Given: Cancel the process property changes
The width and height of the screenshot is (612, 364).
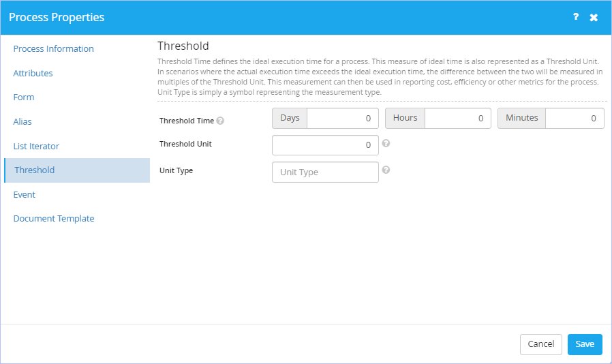Looking at the screenshot, I should (541, 344).
